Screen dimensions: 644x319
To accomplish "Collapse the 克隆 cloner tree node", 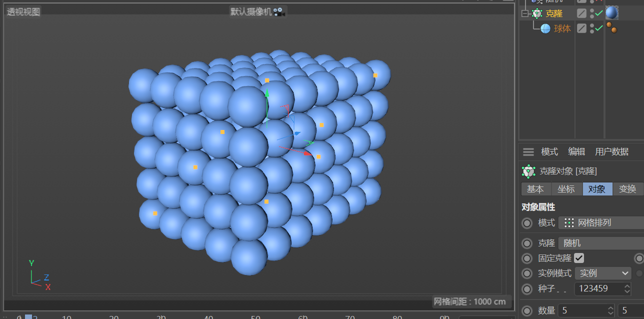I will (x=524, y=13).
